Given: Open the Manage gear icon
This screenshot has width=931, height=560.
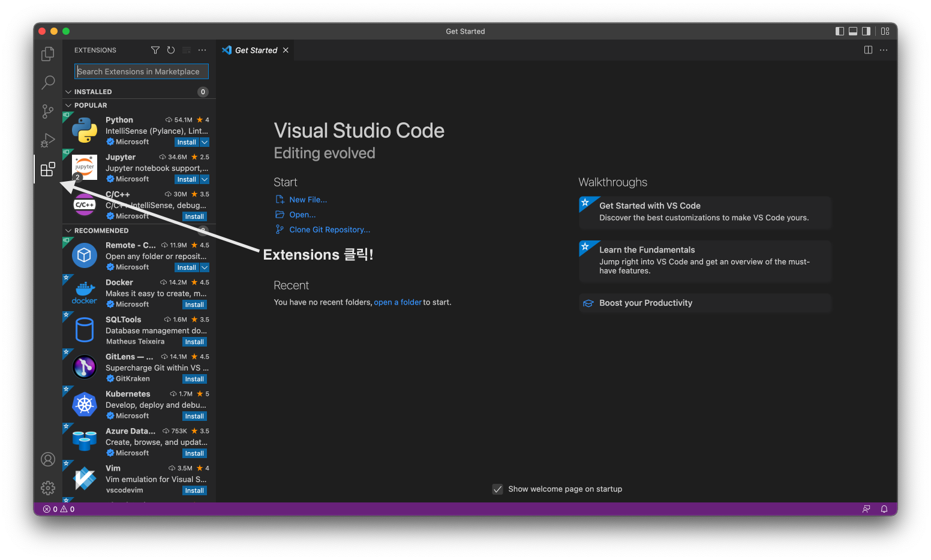Looking at the screenshot, I should [48, 488].
